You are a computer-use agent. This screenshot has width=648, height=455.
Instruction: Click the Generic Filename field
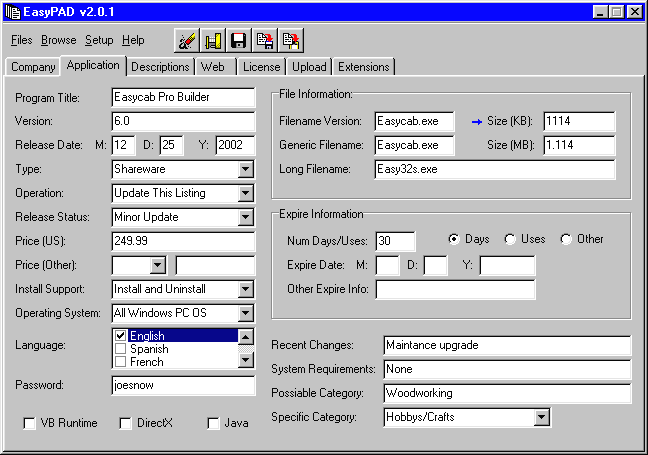click(x=415, y=145)
